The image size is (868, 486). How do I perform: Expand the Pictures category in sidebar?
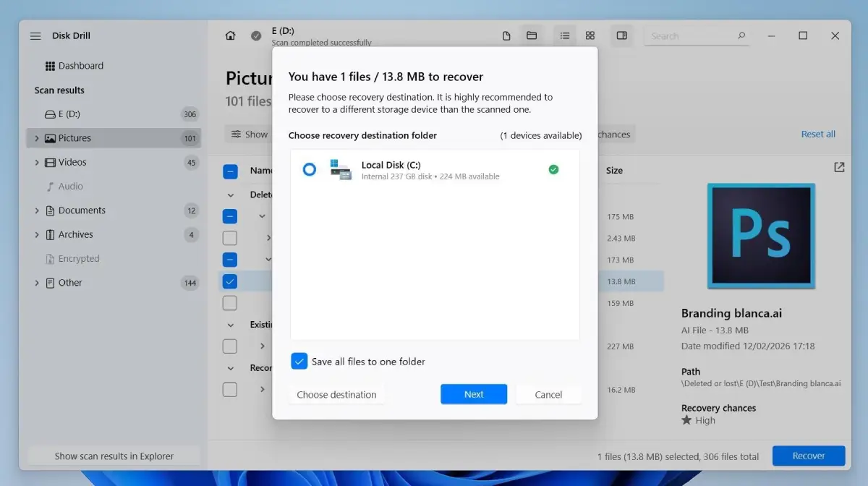click(36, 138)
